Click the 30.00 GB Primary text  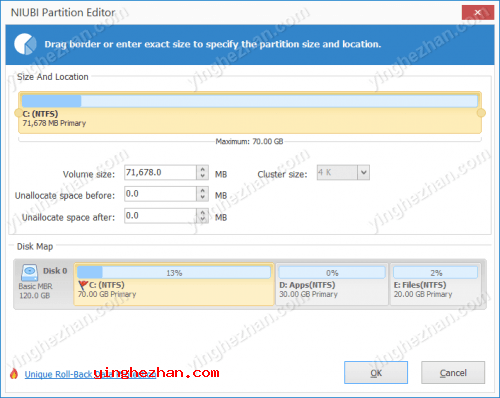coord(309,294)
